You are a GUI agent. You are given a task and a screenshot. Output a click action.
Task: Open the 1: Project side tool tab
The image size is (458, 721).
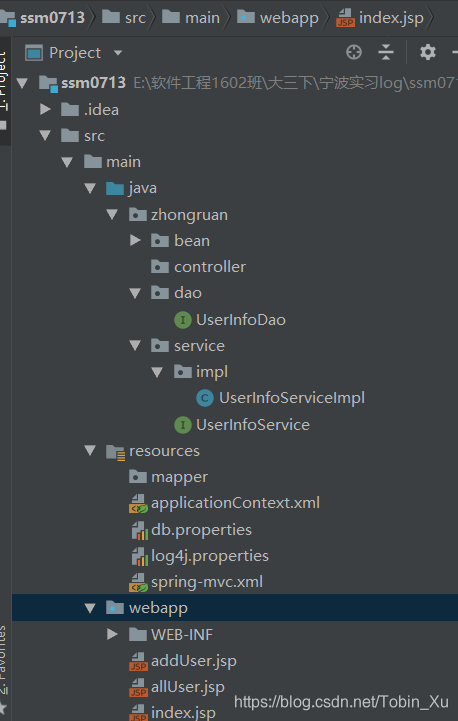click(4, 80)
